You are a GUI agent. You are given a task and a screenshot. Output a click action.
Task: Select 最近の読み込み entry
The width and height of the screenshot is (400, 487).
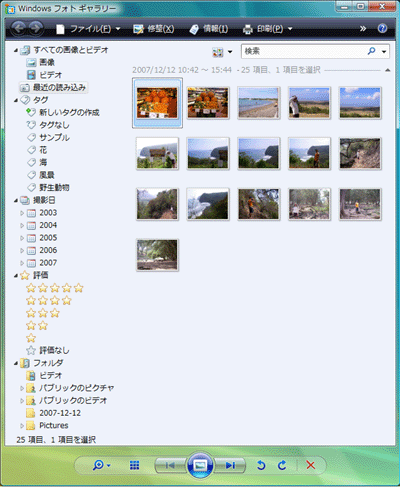pos(53,87)
